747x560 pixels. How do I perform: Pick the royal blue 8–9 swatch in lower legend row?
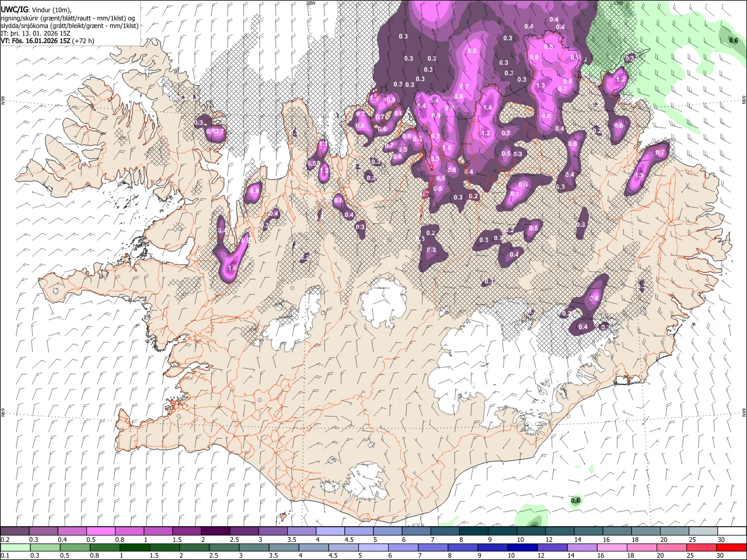(463, 547)
